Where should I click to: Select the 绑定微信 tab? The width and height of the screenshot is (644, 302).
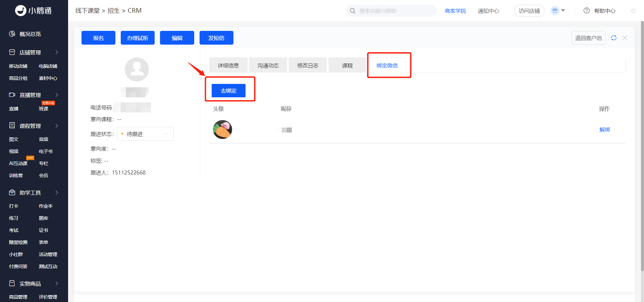387,65
